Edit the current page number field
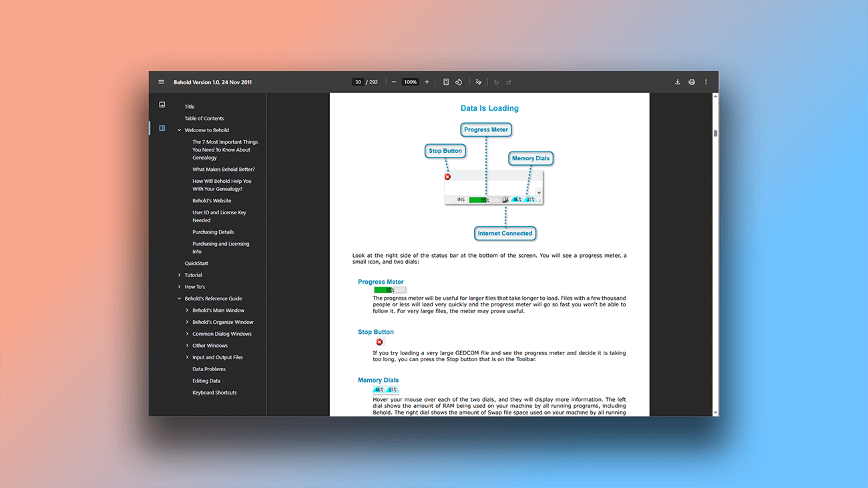 click(x=359, y=81)
